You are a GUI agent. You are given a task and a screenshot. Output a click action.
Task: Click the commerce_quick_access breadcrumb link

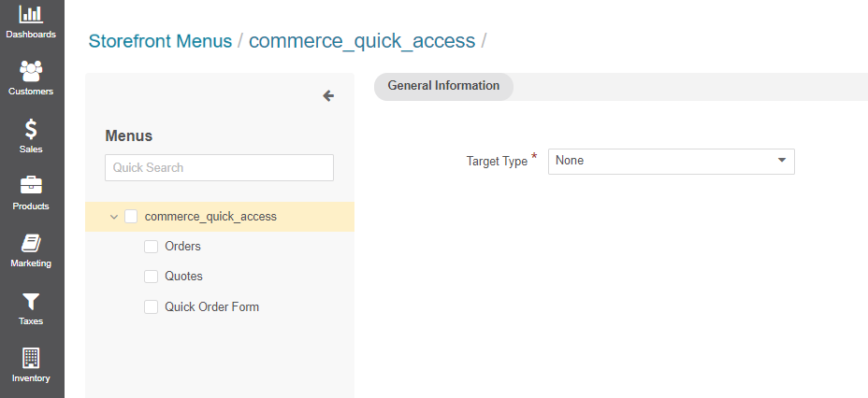coord(361,41)
